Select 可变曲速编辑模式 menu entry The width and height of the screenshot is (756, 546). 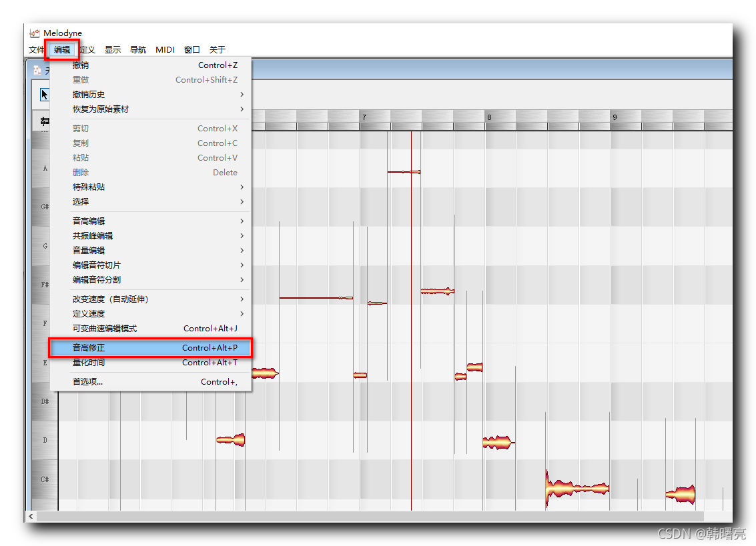151,328
